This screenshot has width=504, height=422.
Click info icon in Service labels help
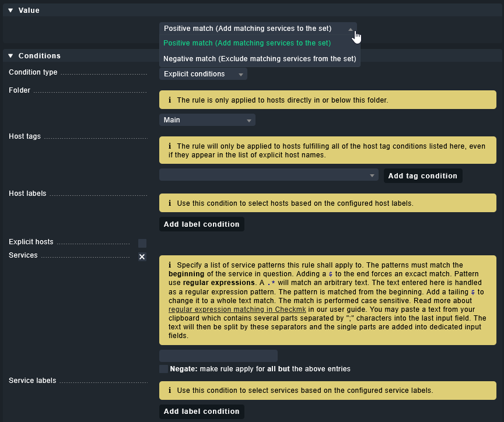tap(170, 391)
